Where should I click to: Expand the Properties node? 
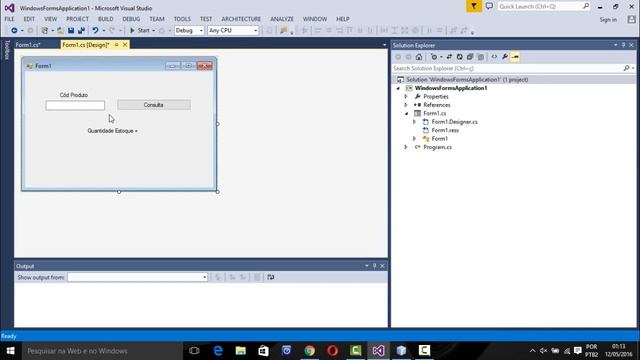pyautogui.click(x=406, y=97)
